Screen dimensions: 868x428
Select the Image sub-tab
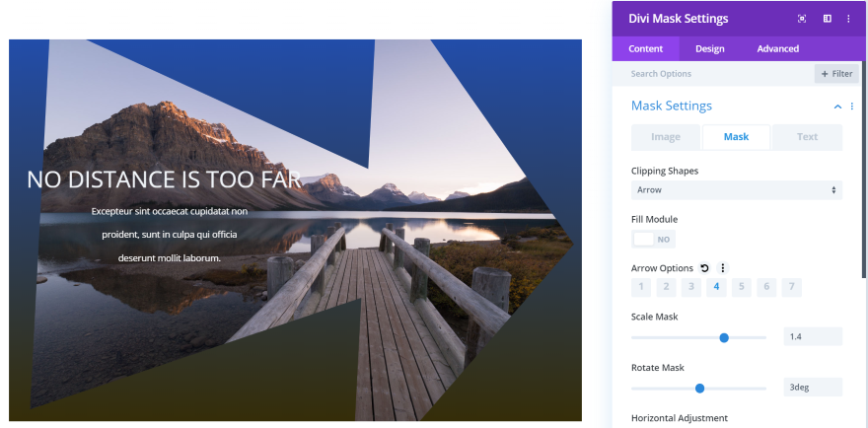666,137
